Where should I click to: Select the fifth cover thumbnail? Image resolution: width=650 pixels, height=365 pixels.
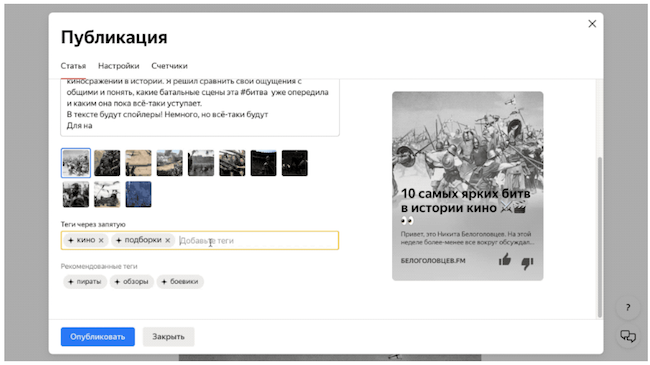point(201,163)
